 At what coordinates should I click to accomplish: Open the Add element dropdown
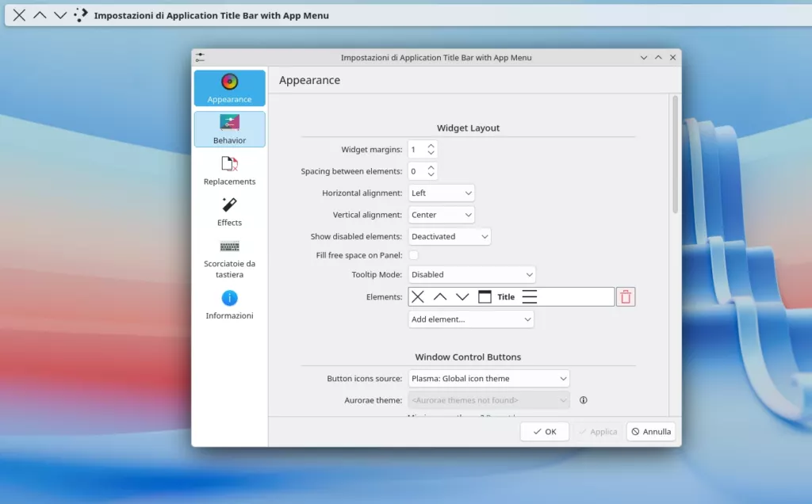coord(471,319)
